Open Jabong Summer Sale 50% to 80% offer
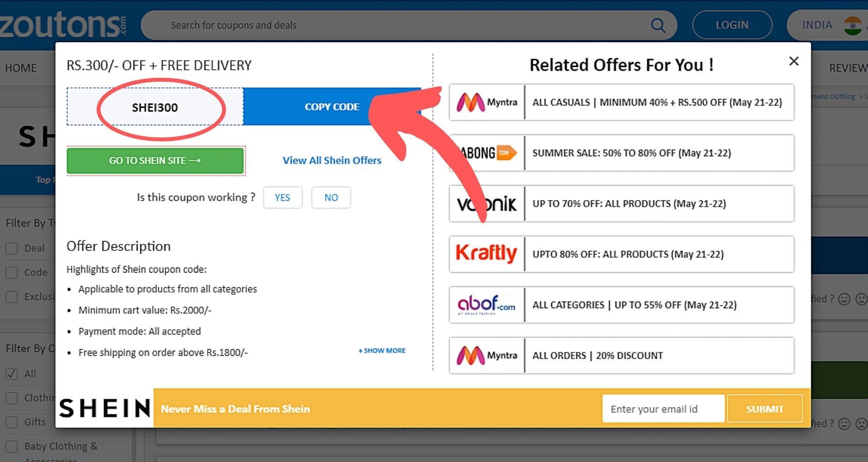Image resolution: width=868 pixels, height=462 pixels. coord(621,153)
